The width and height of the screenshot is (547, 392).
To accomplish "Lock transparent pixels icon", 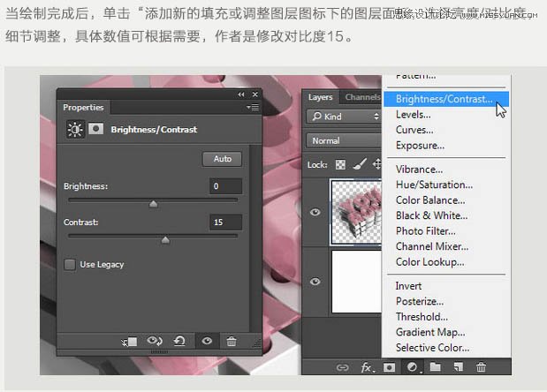I will [x=340, y=164].
